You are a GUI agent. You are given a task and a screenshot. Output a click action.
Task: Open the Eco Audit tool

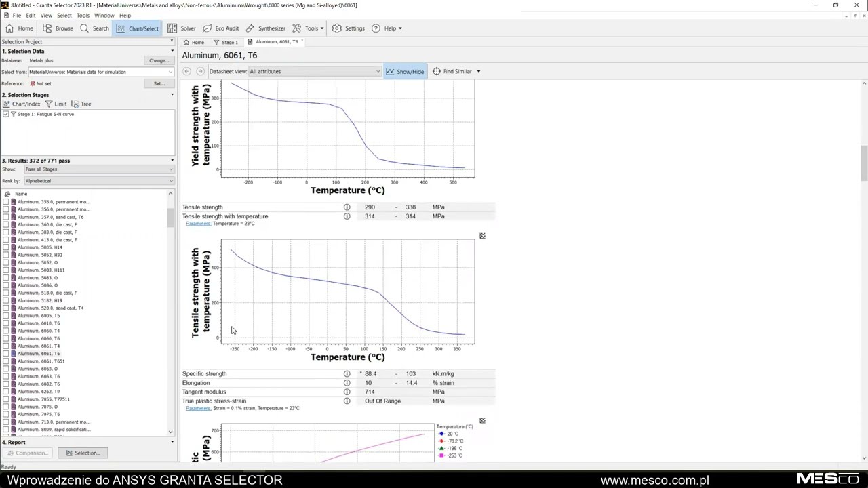point(221,28)
